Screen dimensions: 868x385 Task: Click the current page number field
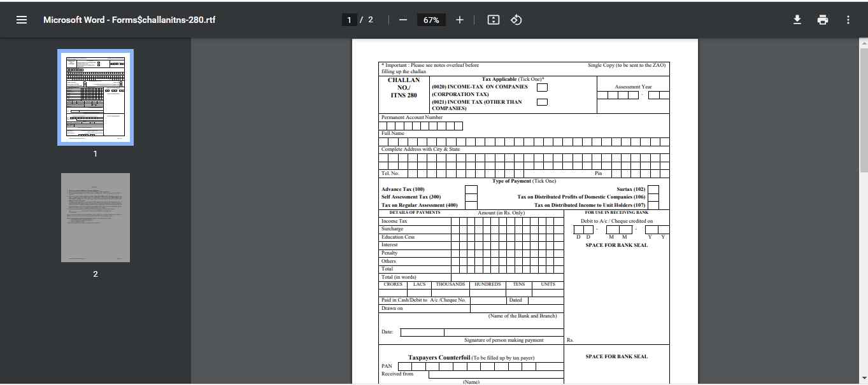pos(349,20)
